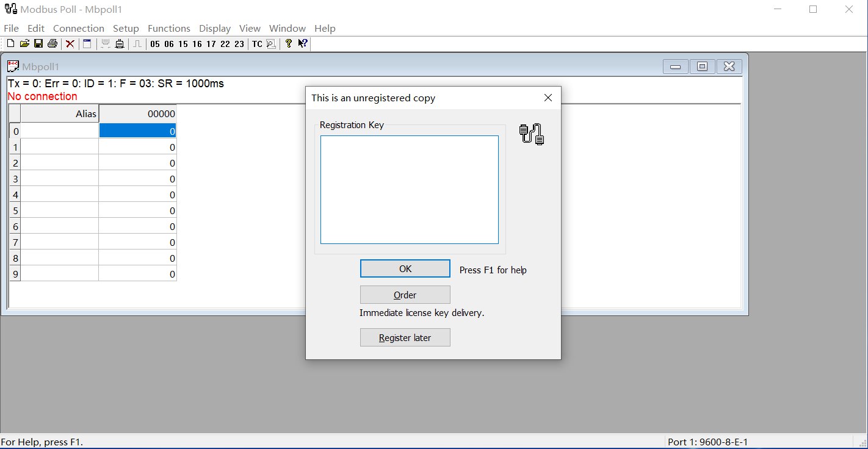868x449 pixels.
Task: Click the Port 1: 9600-8-E-1 status bar entry
Action: pyautogui.click(x=707, y=442)
